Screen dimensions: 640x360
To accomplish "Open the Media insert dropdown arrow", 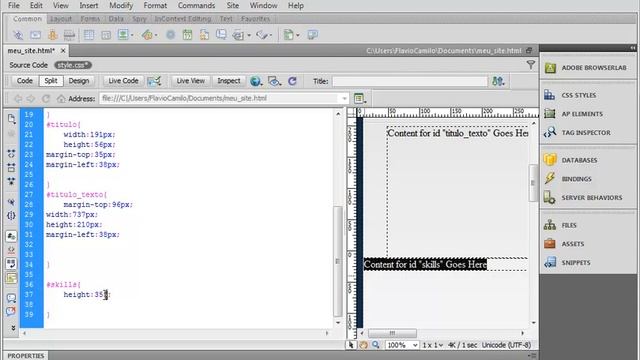I will click(x=156, y=36).
